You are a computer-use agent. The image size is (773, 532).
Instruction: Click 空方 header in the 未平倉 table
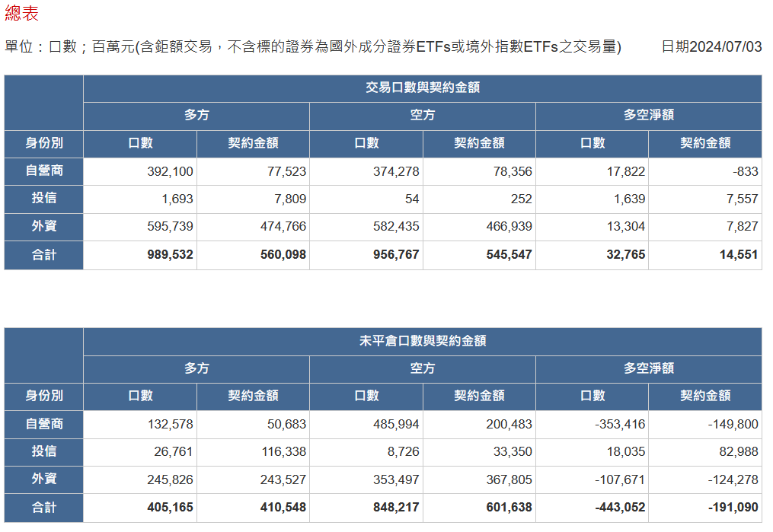(x=423, y=368)
